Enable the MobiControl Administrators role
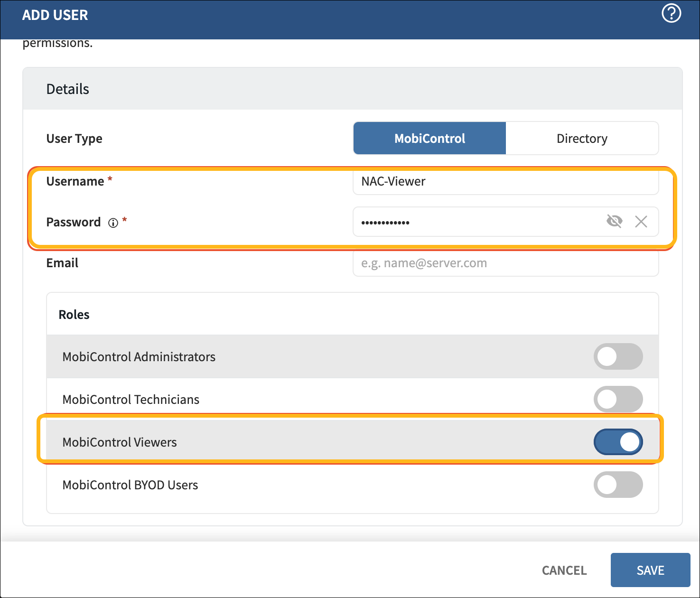Screen dimensions: 700x598 pyautogui.click(x=618, y=356)
